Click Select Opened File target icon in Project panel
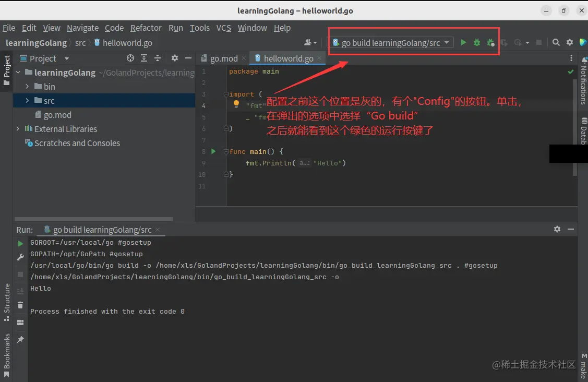The image size is (588, 382). pos(130,58)
